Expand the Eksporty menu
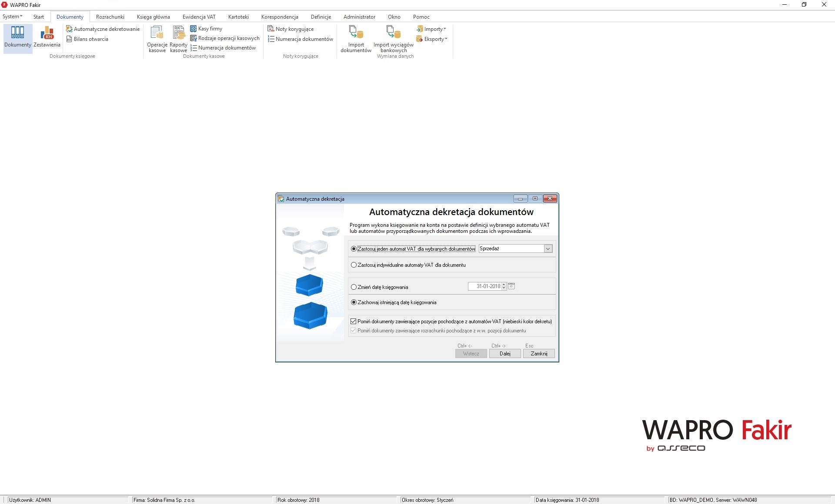The width and height of the screenshot is (835, 504). click(432, 39)
